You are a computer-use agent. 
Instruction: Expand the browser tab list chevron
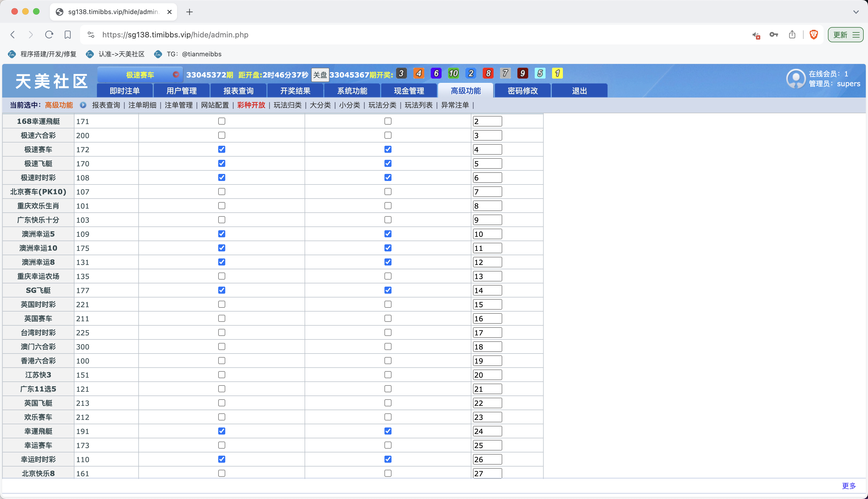tap(856, 12)
